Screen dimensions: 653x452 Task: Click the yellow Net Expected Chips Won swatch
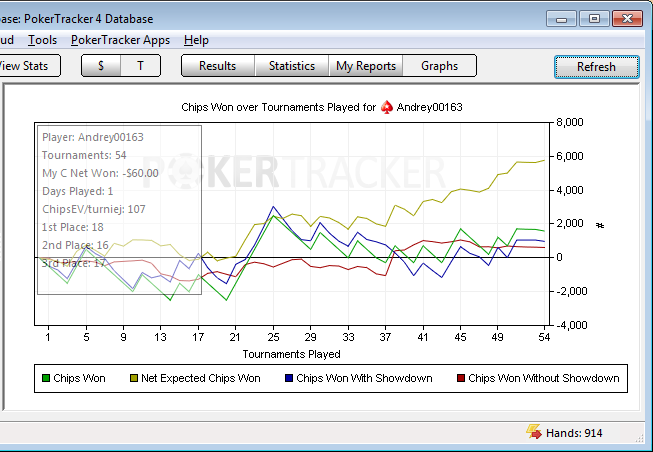pos(134,378)
